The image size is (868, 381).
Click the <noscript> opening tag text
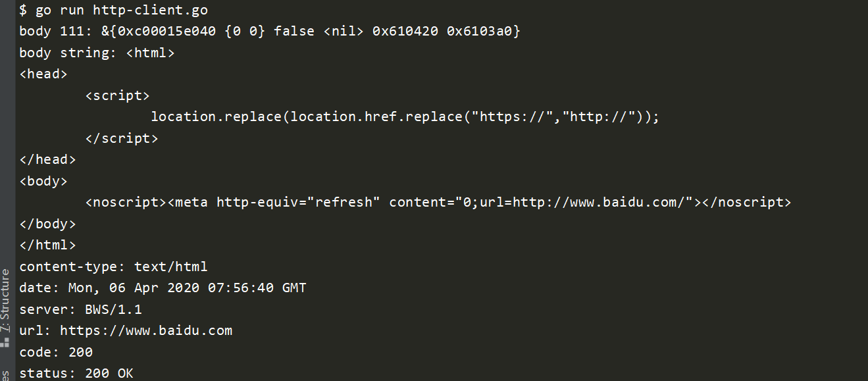coord(126,202)
